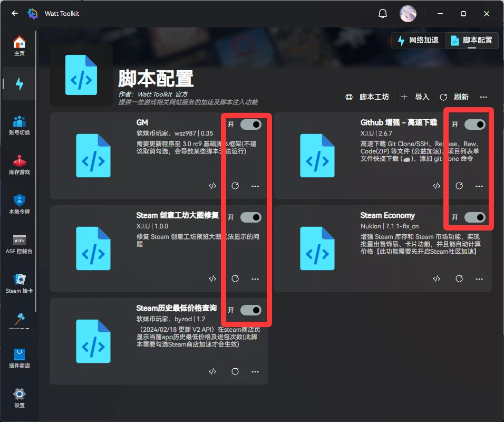
Task: Refresh the Steam Economy script
Action: click(x=459, y=279)
